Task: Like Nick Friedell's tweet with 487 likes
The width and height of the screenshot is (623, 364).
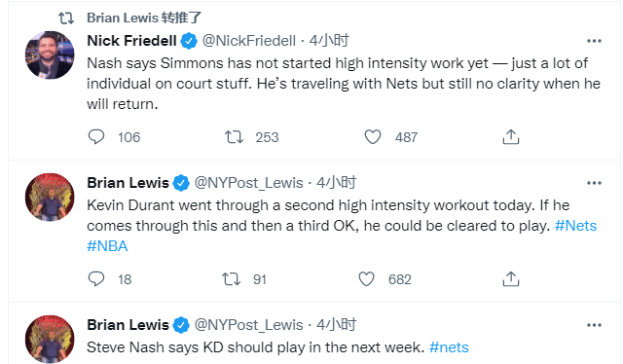Action: (373, 137)
